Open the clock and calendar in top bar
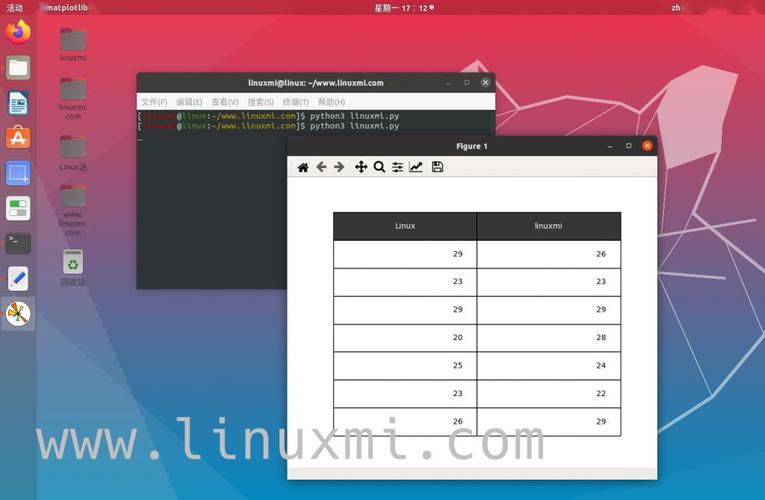 [404, 8]
